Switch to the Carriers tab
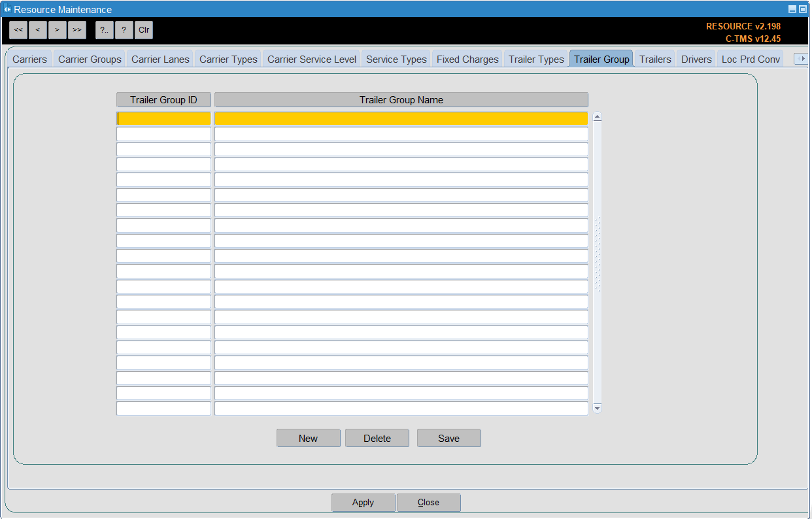Screen dimensions: 812x519 [x=29, y=59]
